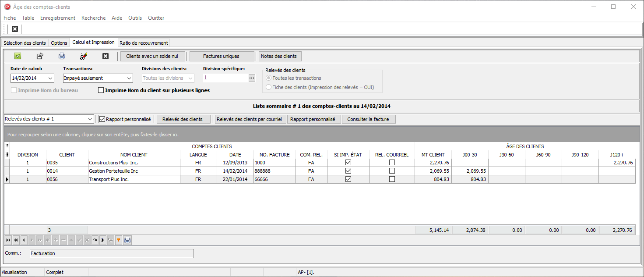
Task: Click the Notes des clients button
Action: (280, 56)
